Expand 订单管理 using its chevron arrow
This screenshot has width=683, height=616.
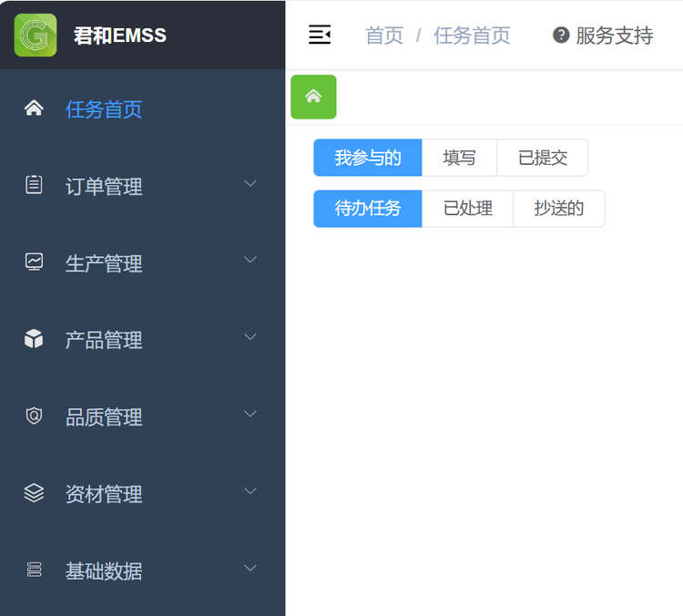[251, 184]
